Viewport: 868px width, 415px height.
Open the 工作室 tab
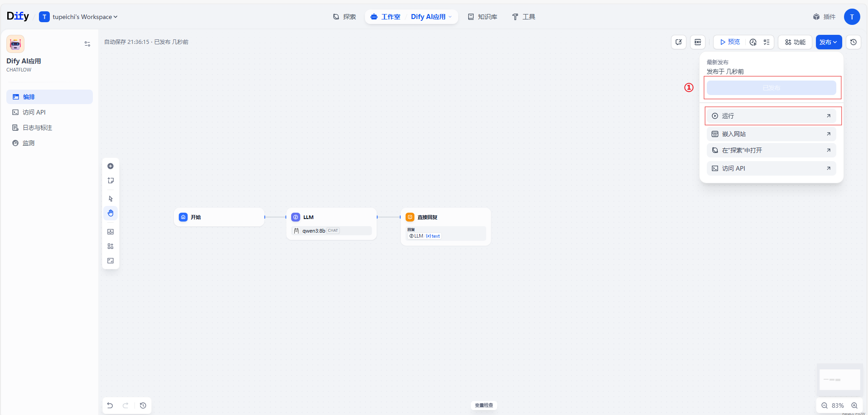[385, 17]
